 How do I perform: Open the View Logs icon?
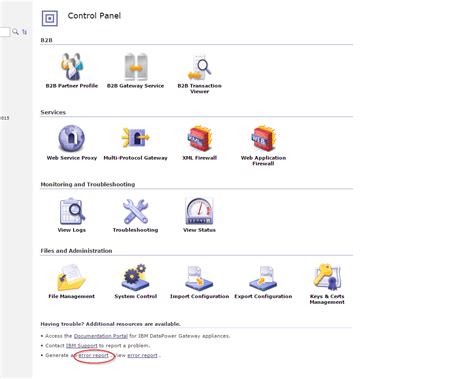click(72, 211)
